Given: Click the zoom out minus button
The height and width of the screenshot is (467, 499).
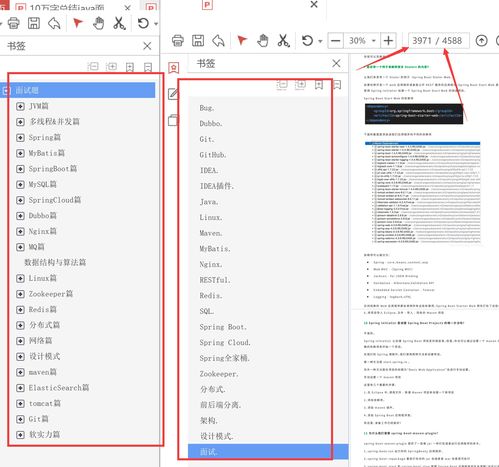Looking at the screenshot, I should [336, 41].
